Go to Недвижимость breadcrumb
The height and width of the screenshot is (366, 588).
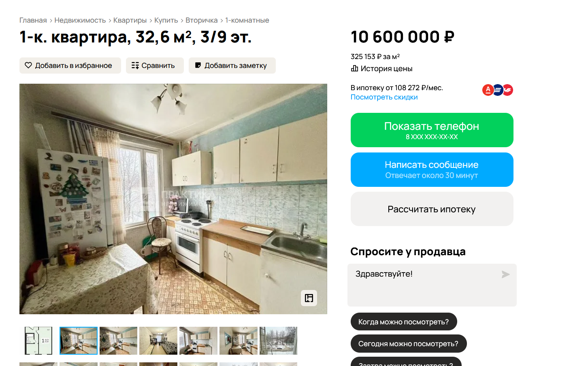click(80, 20)
